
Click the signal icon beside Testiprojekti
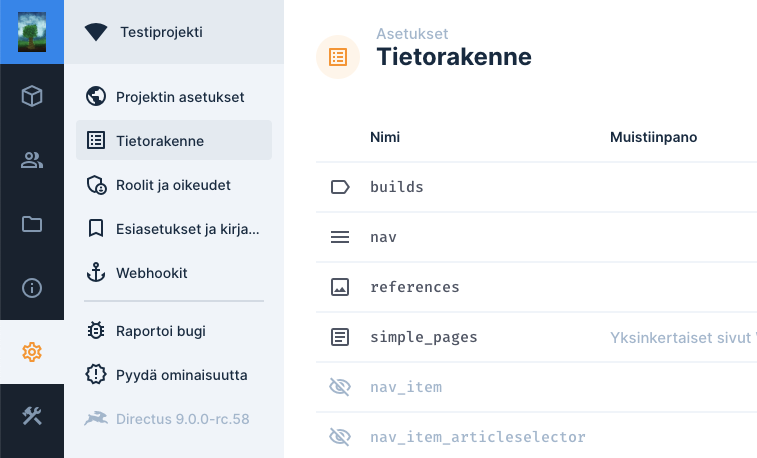click(x=96, y=32)
